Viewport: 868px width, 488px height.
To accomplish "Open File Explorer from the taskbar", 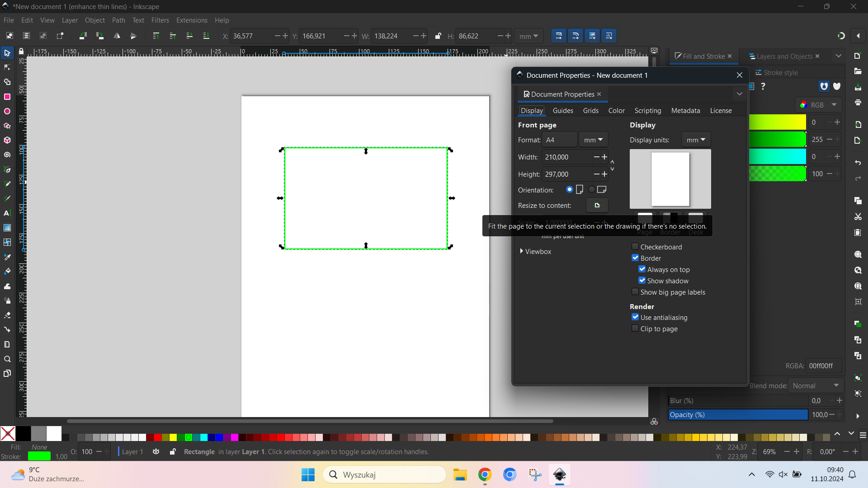I will pyautogui.click(x=460, y=474).
